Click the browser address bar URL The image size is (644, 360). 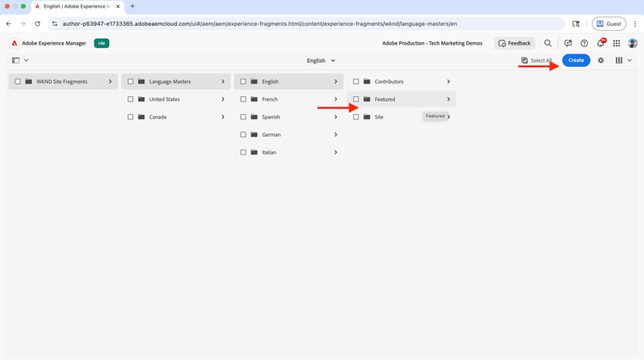pyautogui.click(x=259, y=24)
